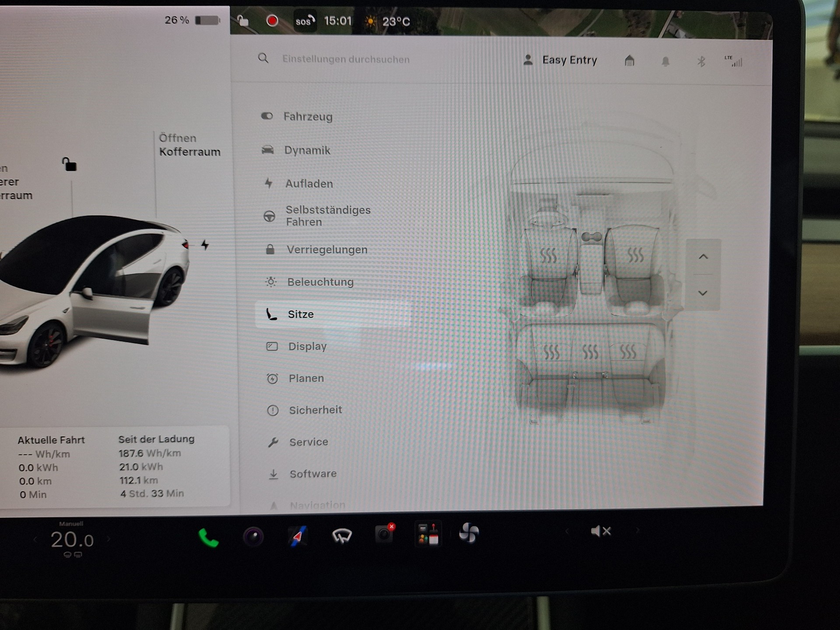
Task: Raise volume with right chevron
Action: tap(637, 531)
